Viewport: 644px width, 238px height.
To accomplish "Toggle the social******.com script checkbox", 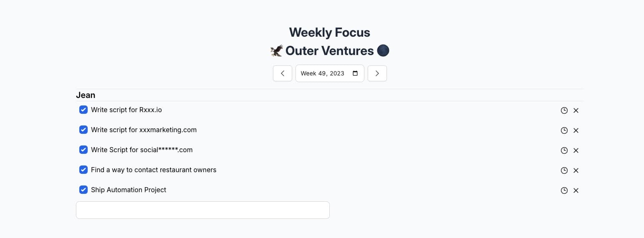I will (x=83, y=150).
